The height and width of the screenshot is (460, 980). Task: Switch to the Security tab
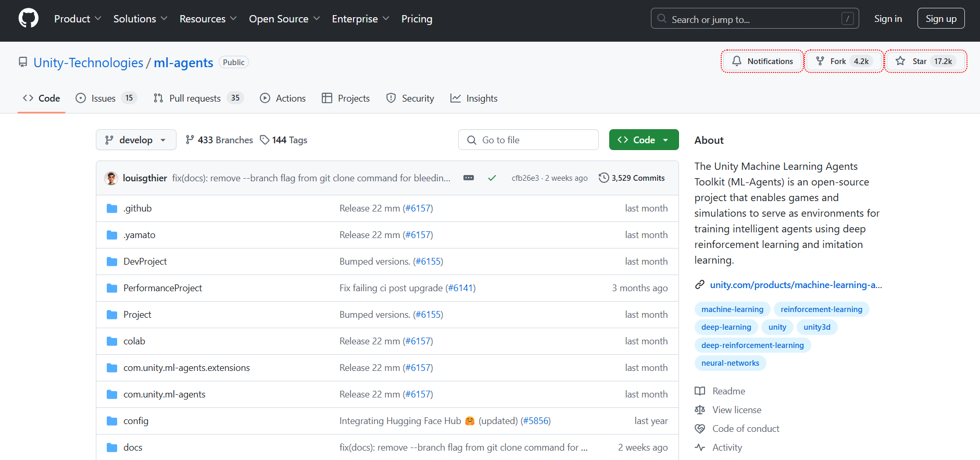tap(410, 98)
